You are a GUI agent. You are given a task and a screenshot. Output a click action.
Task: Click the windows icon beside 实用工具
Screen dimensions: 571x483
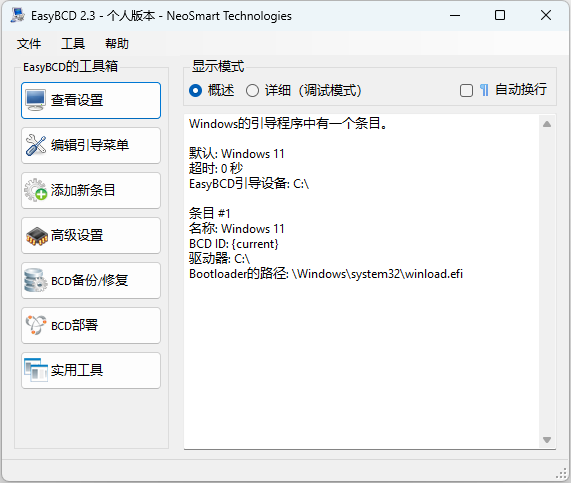35,370
